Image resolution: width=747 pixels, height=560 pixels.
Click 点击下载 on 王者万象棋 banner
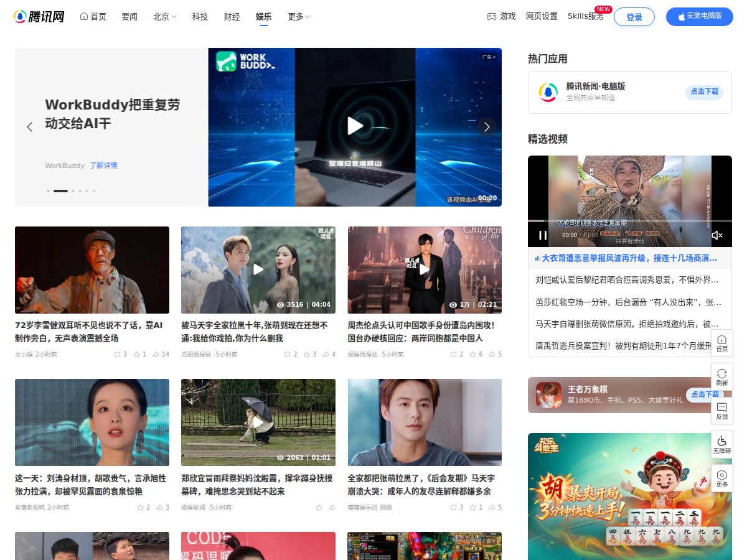tap(705, 394)
